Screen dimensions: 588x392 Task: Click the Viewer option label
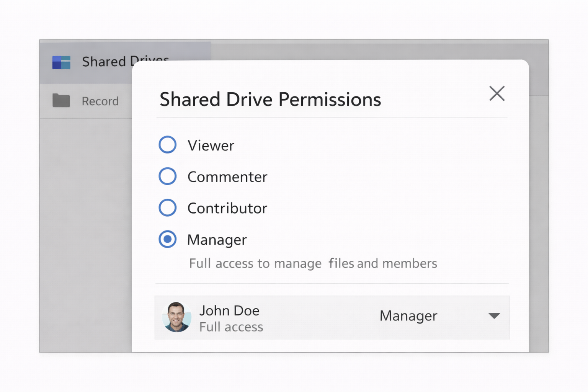[x=211, y=145]
